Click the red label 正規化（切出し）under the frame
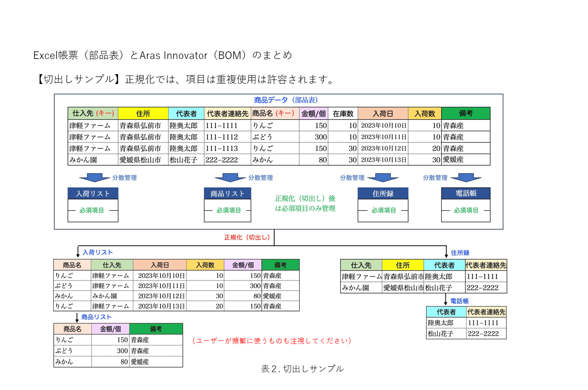588x390 pixels. 247,238
